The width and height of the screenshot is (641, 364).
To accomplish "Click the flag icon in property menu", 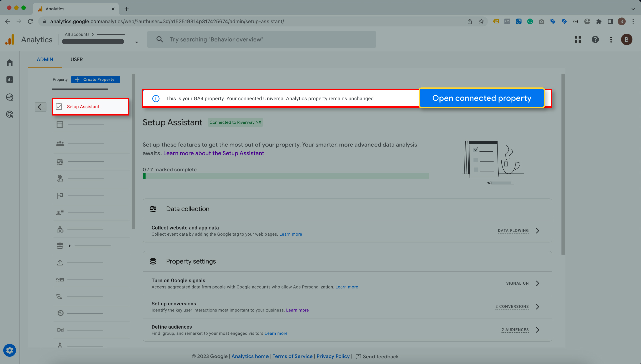I will click(60, 195).
